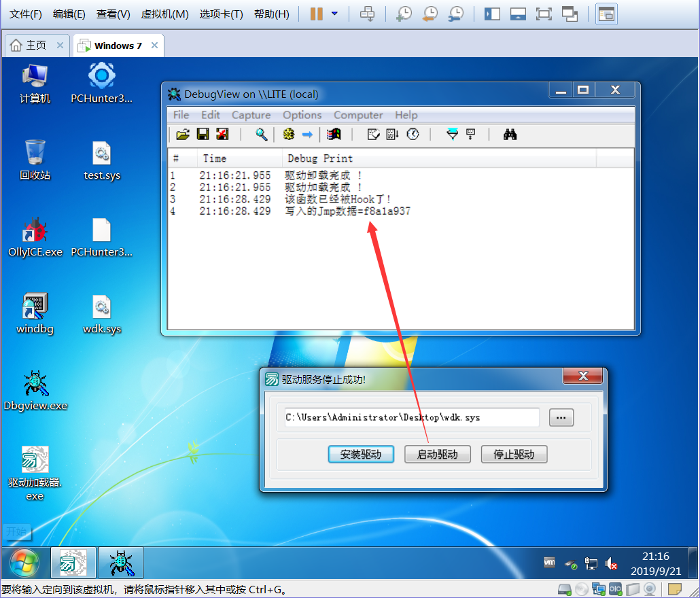Viewport: 700px width, 598px height.
Task: Pause the virtual machine in VMware toolbar
Action: [317, 14]
